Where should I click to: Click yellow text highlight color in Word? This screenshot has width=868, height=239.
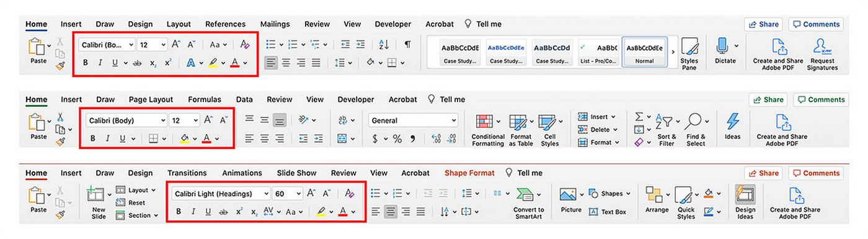click(213, 63)
